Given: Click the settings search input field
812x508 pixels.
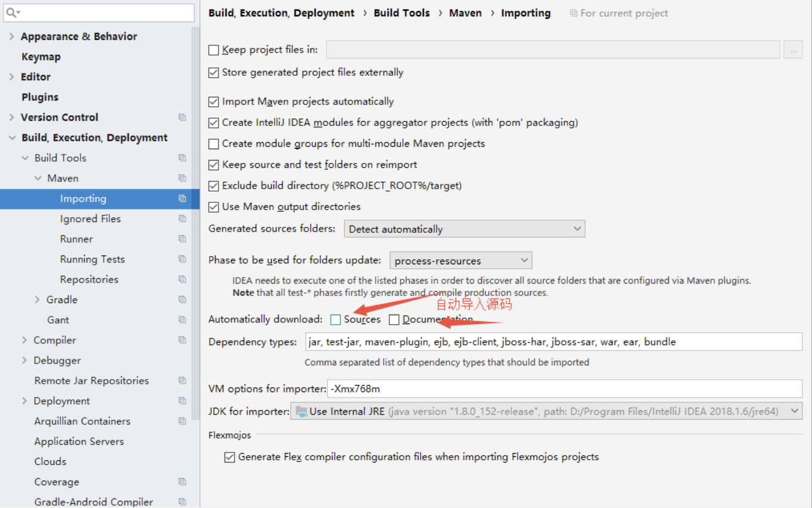Looking at the screenshot, I should [99, 13].
